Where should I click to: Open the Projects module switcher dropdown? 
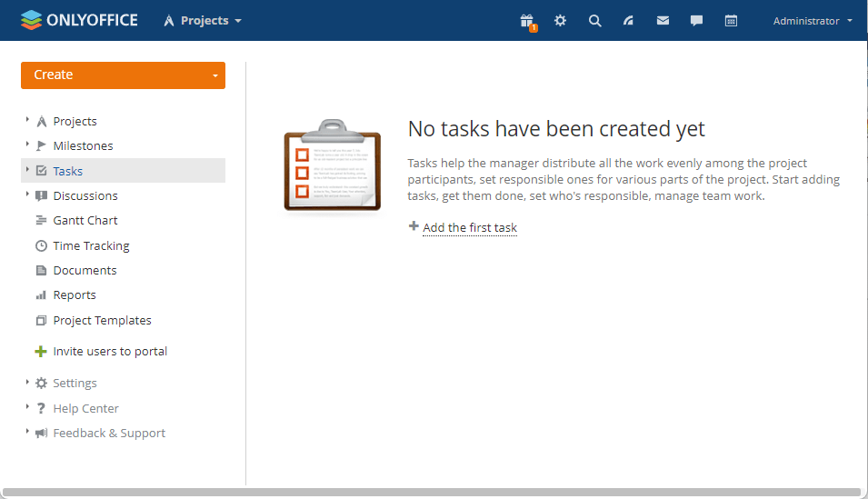pos(204,21)
